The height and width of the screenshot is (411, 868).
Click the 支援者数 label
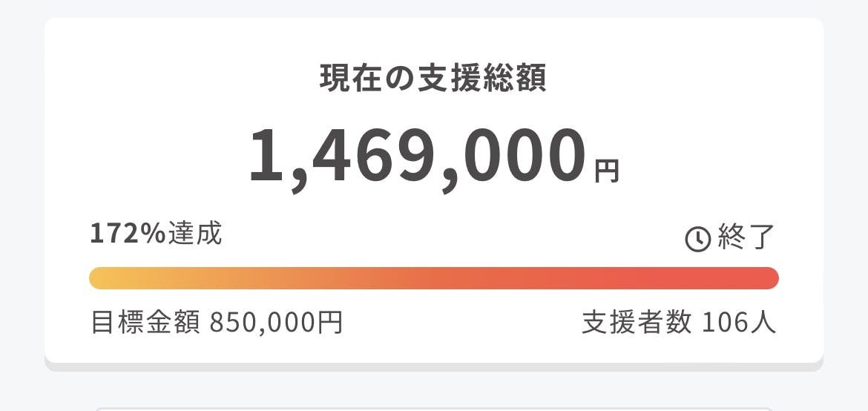pos(637,323)
